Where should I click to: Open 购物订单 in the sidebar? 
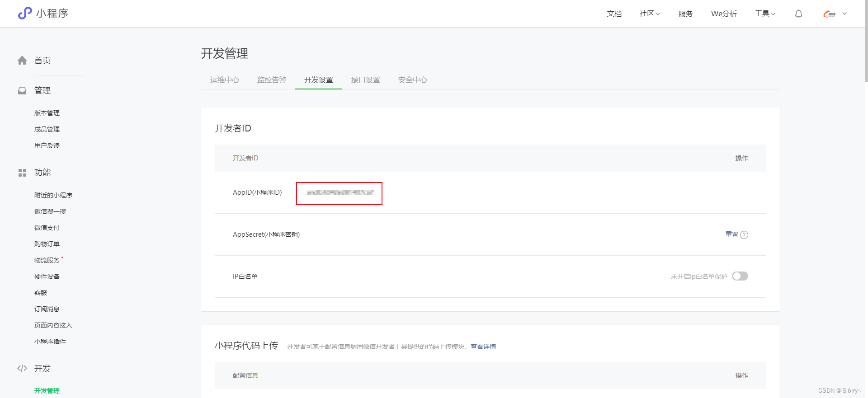(47, 244)
